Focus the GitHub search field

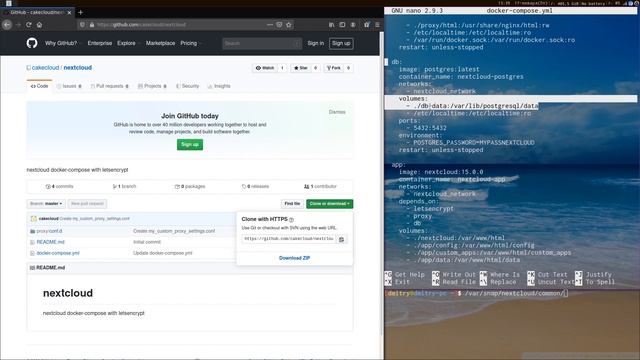coord(262,43)
